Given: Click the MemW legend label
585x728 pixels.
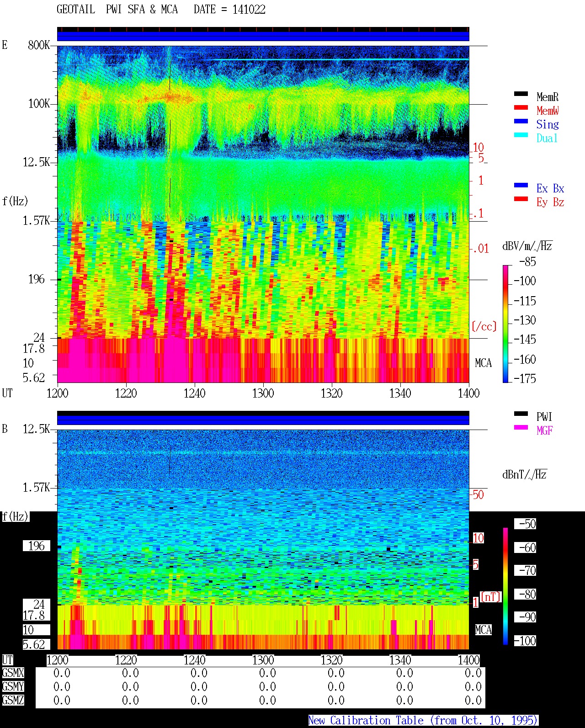Looking at the screenshot, I should pos(548,111).
